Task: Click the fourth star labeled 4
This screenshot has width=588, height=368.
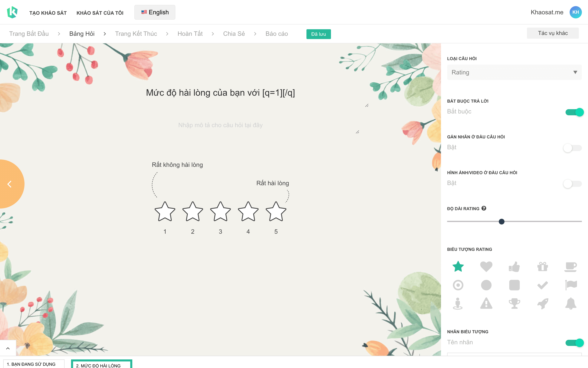Action: point(248,212)
